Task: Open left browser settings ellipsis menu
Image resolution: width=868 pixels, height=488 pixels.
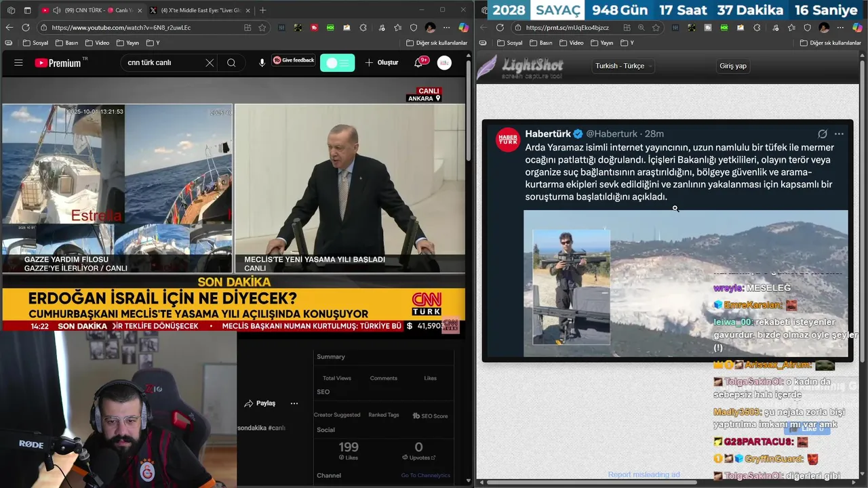Action: [x=446, y=28]
